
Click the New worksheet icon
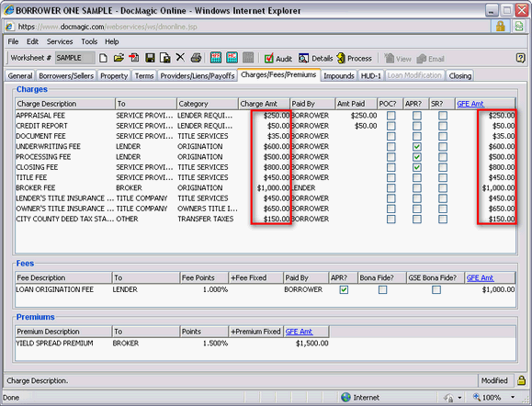coord(104,58)
